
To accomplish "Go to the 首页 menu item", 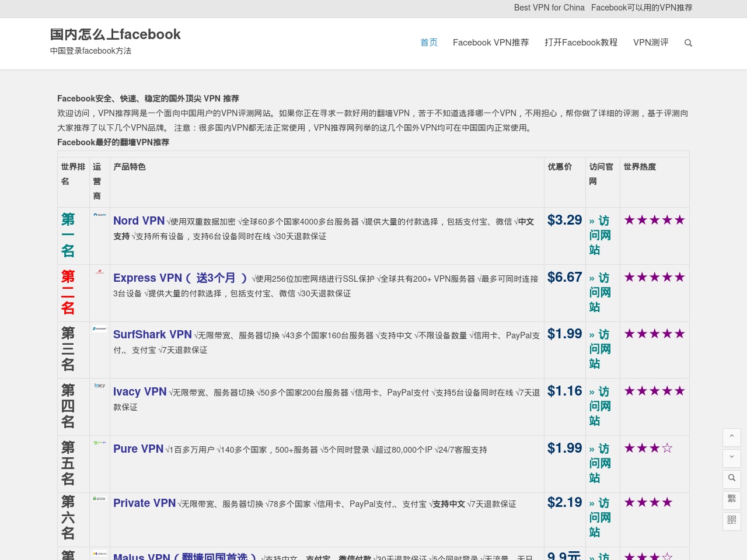I will pyautogui.click(x=429, y=43).
